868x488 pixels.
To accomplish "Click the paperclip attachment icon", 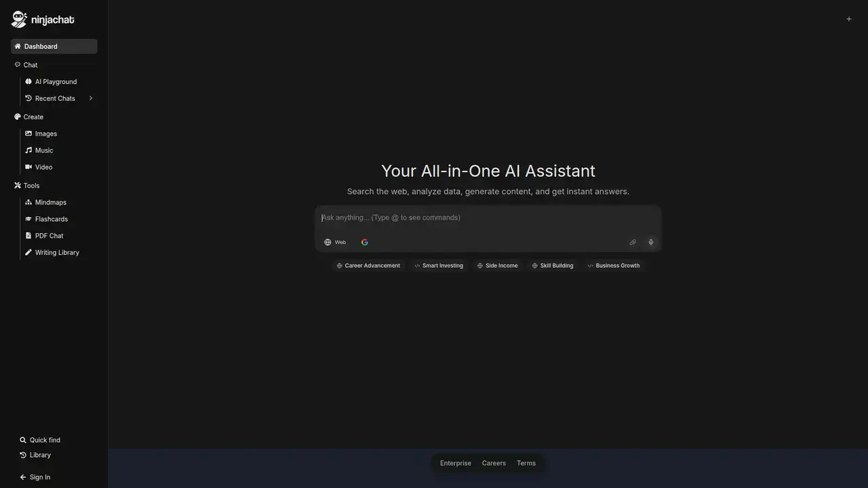I will tap(633, 242).
